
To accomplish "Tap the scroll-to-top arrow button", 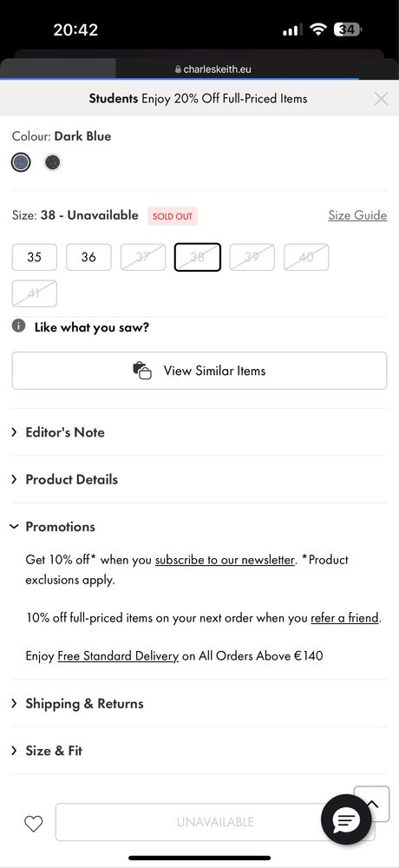I will [x=371, y=804].
